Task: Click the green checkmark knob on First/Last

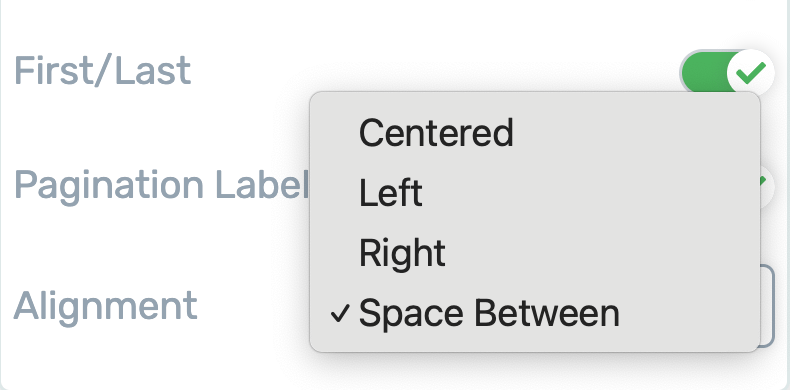Action: coord(751,73)
